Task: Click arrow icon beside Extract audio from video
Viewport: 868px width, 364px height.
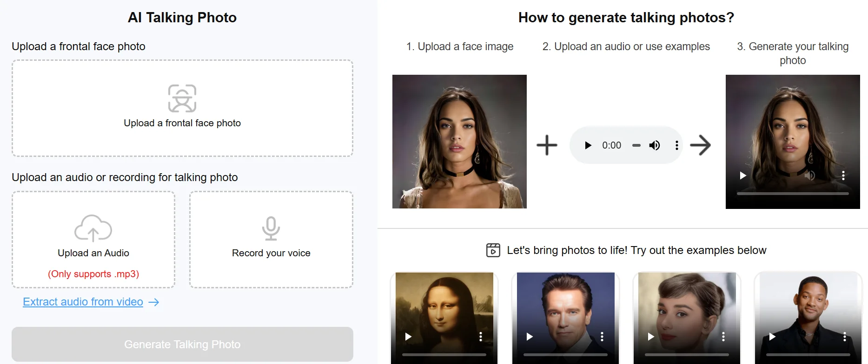Action: [154, 302]
